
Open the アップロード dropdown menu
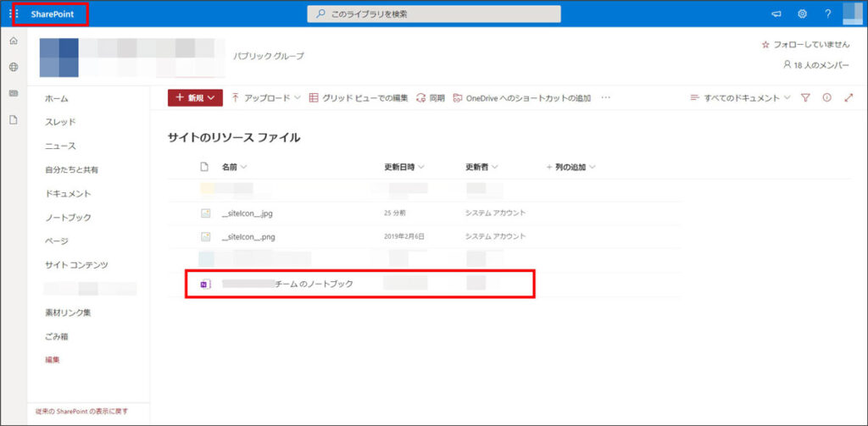point(266,98)
